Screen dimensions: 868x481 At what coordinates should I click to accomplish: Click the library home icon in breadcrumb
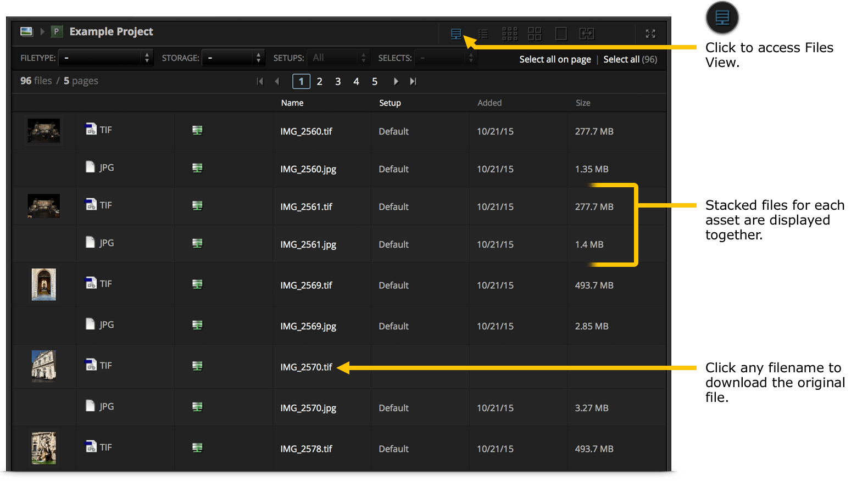26,31
